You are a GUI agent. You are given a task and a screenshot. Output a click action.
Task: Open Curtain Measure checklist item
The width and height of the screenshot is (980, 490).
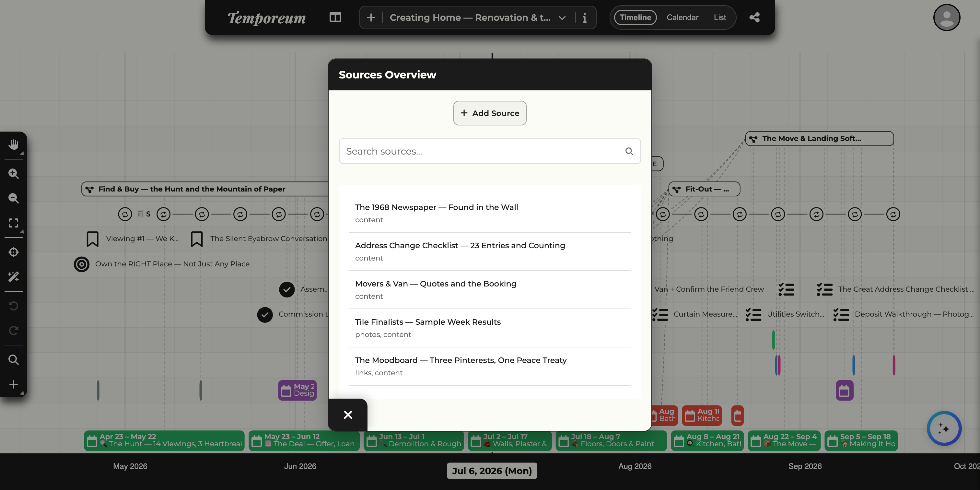click(695, 315)
